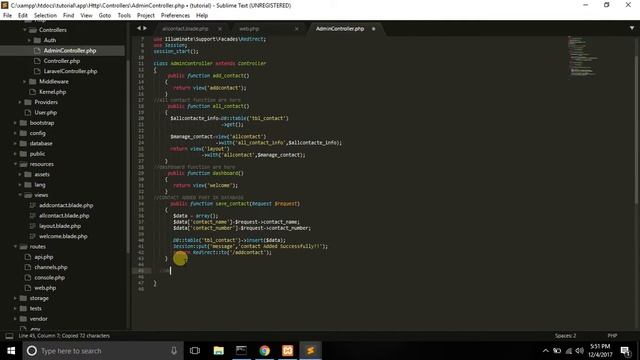This screenshot has width=640, height=360.
Task: Open Kernel.php in the sidebar
Action: 52,92
